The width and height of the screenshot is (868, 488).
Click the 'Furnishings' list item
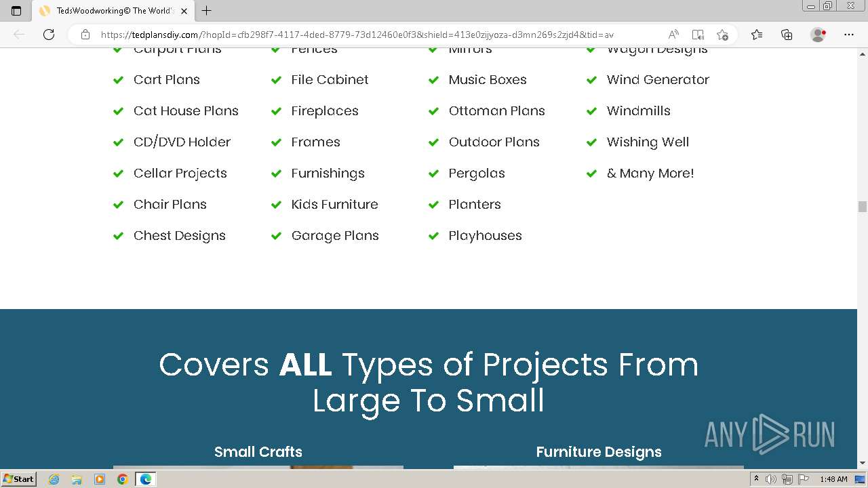[x=328, y=173]
